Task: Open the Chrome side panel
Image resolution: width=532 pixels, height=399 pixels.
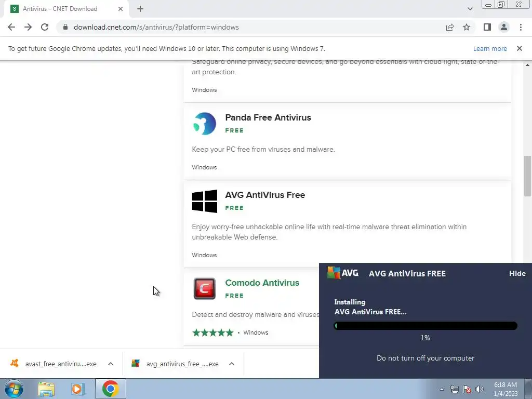Action: click(487, 27)
